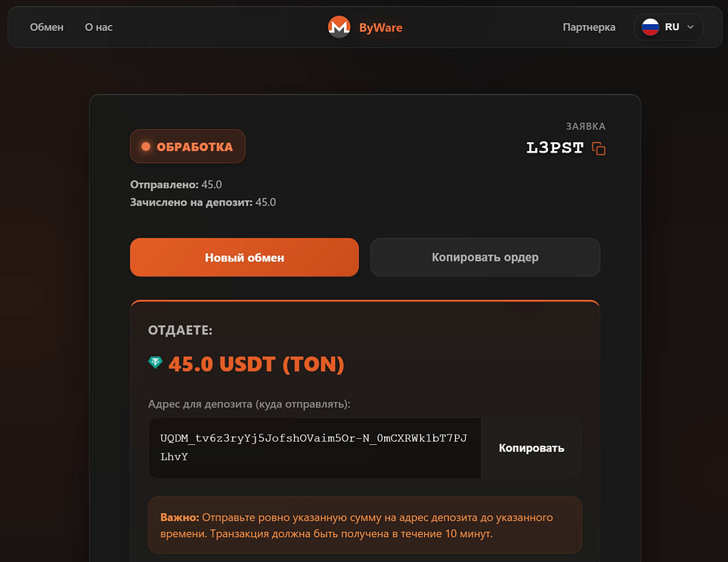Click the 45.0 USDT (TON) amount
This screenshot has width=728, height=562.
(256, 364)
